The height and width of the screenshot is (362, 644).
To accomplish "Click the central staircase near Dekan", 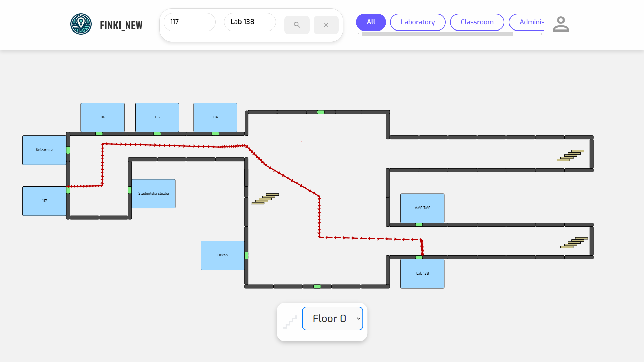I will tap(265, 199).
